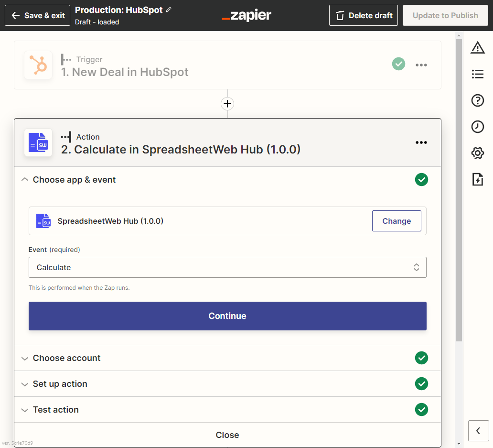Image resolution: width=493 pixels, height=448 pixels.
Task: Click Event dropdown up-down arrows
Action: click(x=416, y=267)
